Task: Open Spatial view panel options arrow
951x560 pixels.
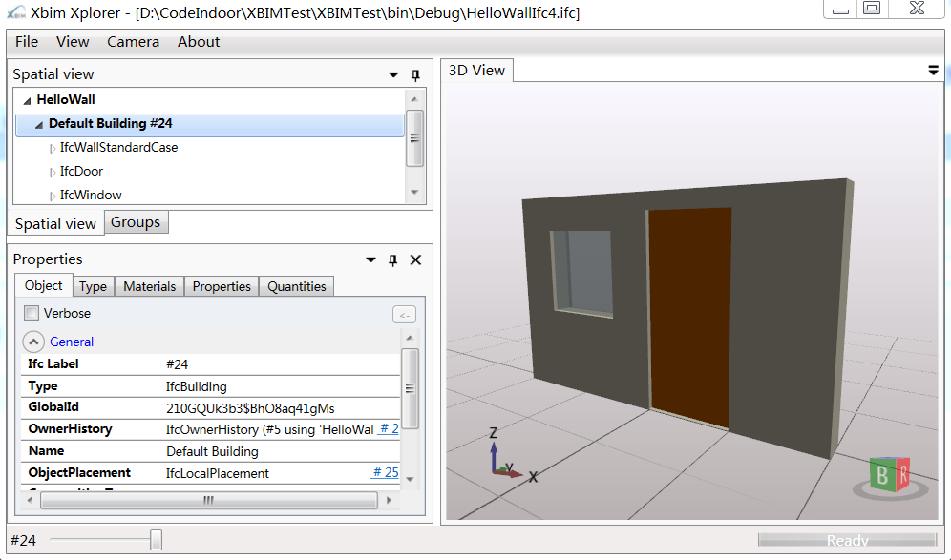Action: [393, 75]
